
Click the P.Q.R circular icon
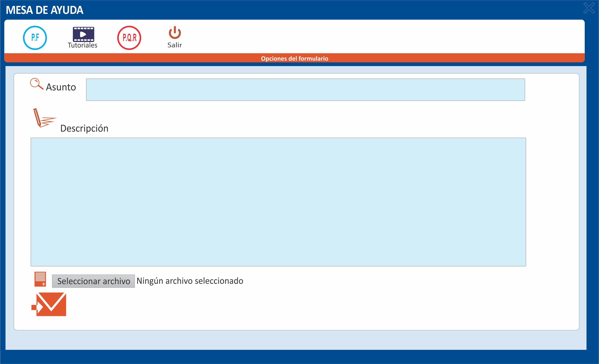click(x=129, y=38)
